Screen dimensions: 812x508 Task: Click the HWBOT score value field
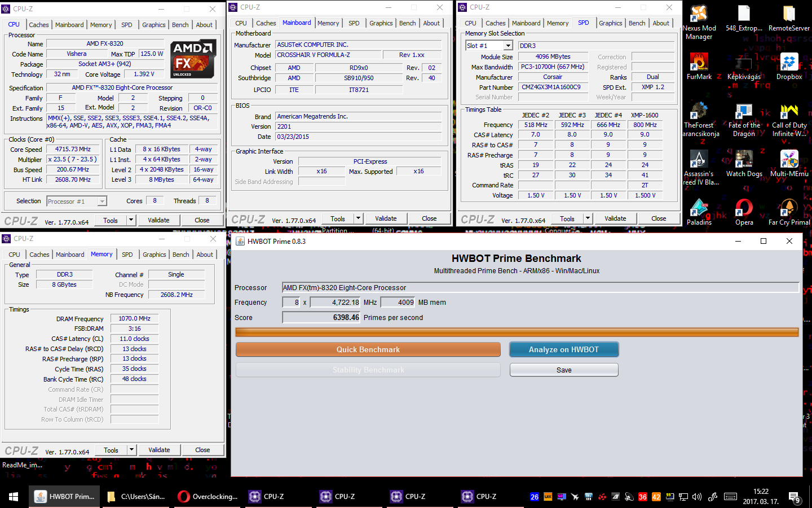point(321,318)
